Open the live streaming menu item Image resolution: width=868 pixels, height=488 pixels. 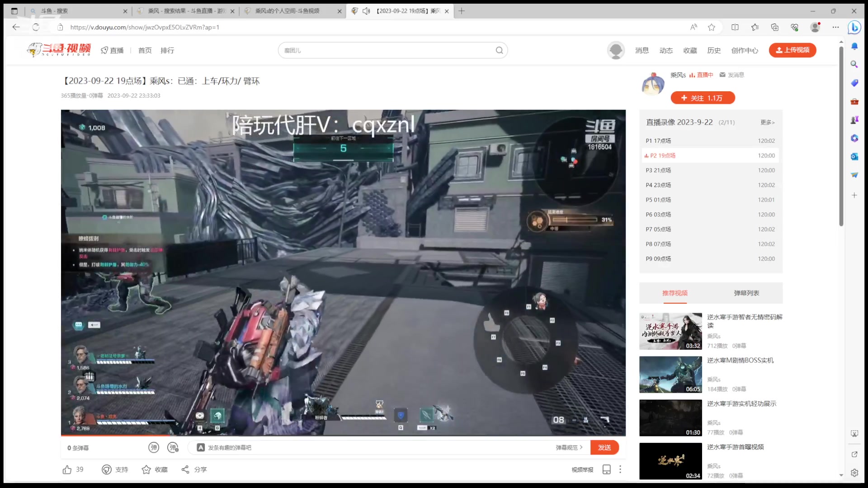112,50
